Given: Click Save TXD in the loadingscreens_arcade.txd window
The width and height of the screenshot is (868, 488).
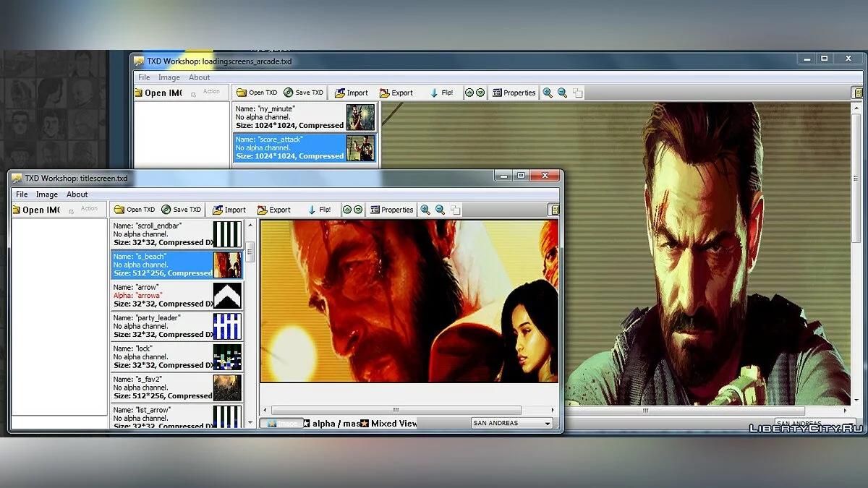Looking at the screenshot, I should tap(304, 93).
